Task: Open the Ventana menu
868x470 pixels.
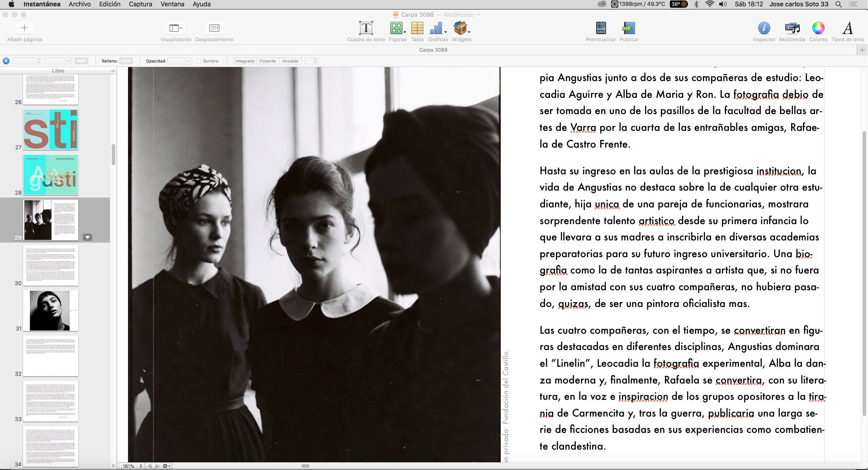Action: click(172, 4)
